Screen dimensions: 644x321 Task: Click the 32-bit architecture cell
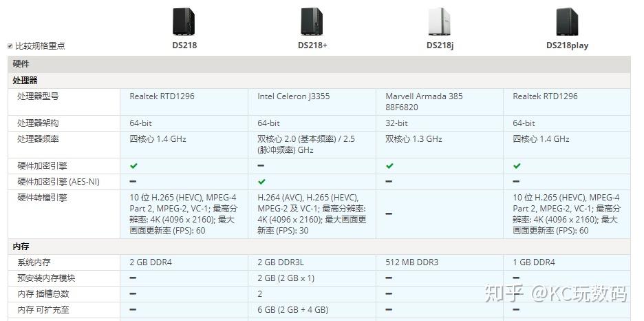[x=440, y=123]
